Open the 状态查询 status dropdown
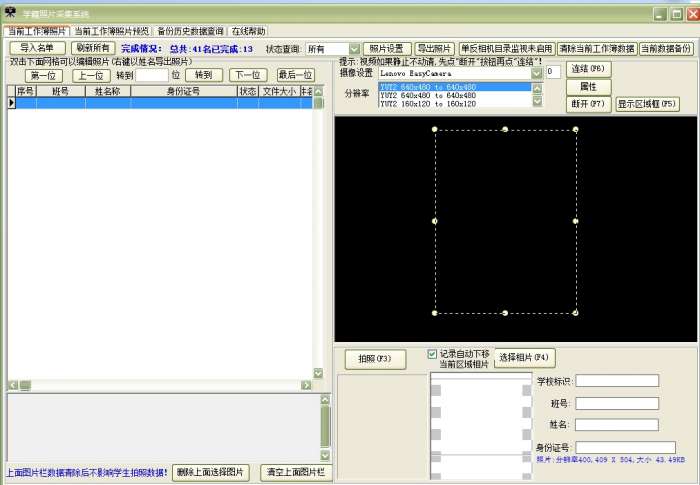This screenshot has width=700, height=485. 354,48
